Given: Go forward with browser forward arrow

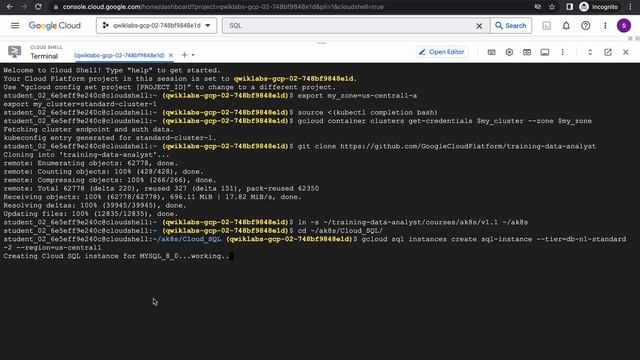Looking at the screenshot, I should (24, 7).
